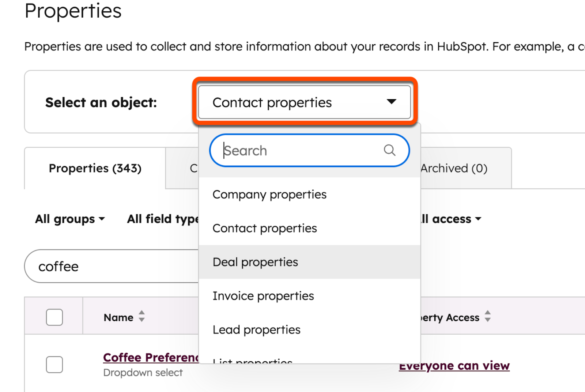Click the search magnifier icon
The width and height of the screenshot is (585, 392).
click(389, 150)
